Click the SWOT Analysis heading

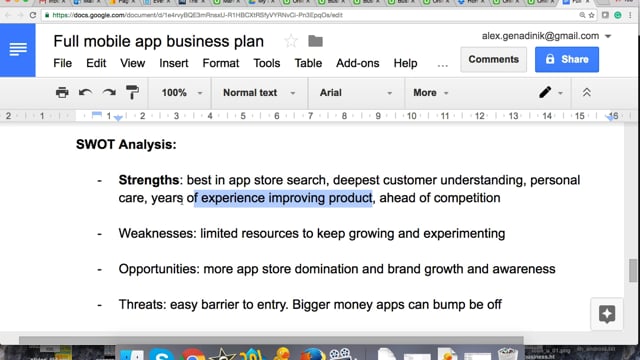(x=126, y=144)
